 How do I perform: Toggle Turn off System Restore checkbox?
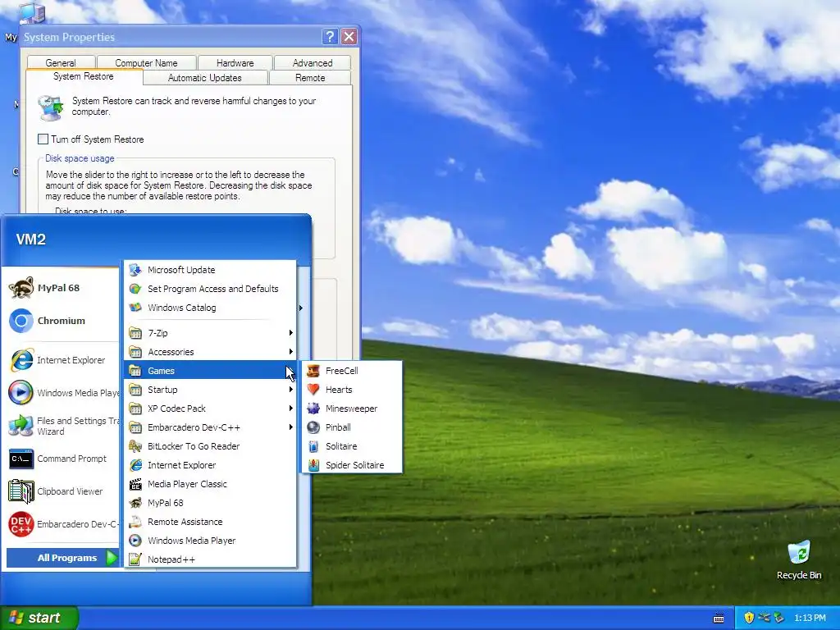(x=43, y=139)
